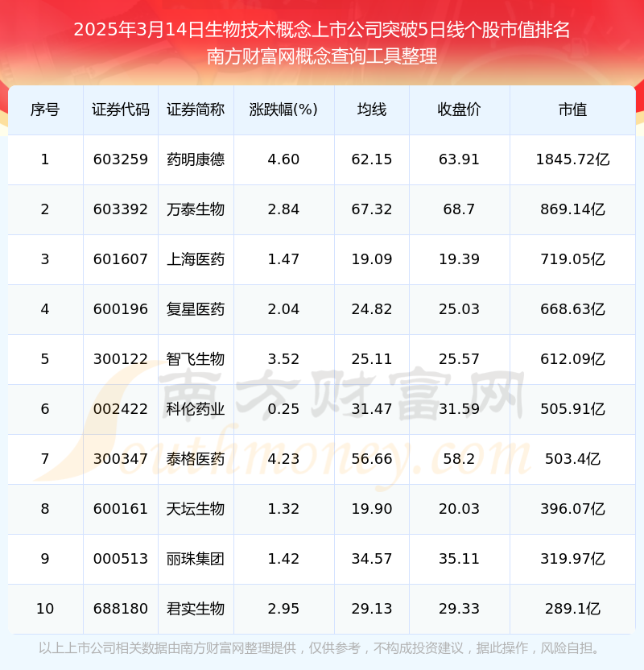Select stock code 002422

tap(121, 409)
